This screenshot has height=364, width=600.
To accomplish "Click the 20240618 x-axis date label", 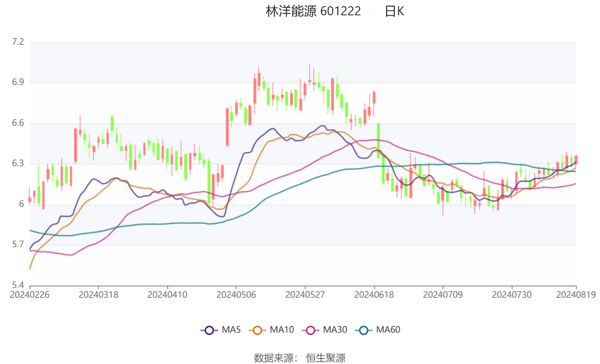I will (x=374, y=295).
